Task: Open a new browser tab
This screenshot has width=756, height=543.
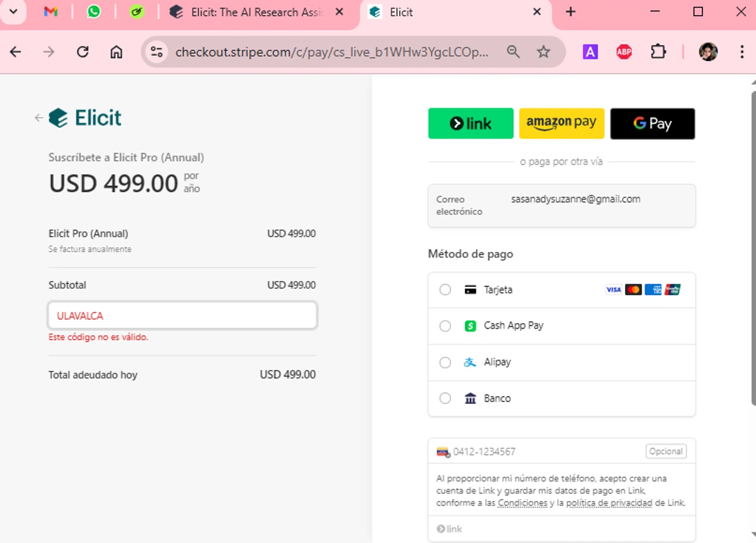Action: coord(571,12)
